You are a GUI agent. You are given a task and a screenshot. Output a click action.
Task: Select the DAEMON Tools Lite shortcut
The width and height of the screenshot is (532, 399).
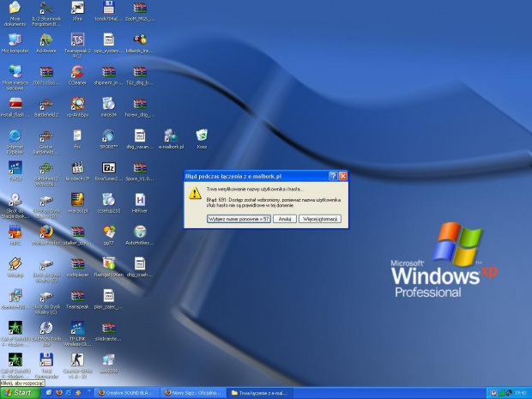pos(46,333)
